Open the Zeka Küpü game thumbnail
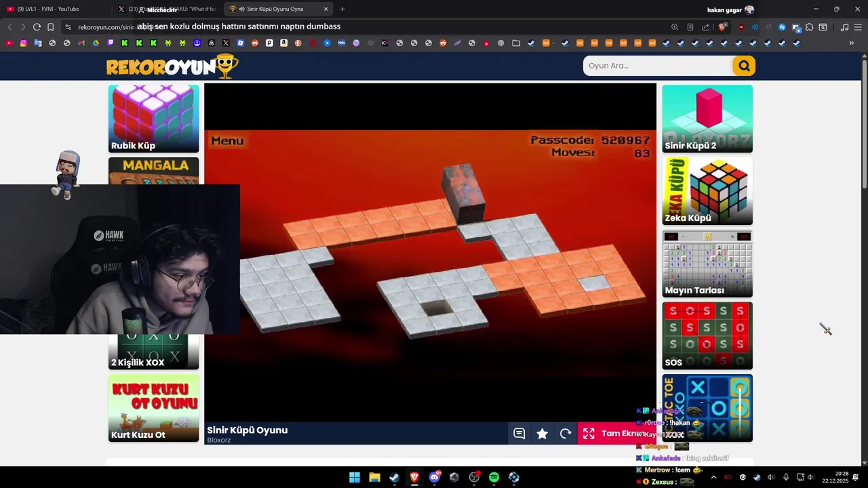 (707, 191)
